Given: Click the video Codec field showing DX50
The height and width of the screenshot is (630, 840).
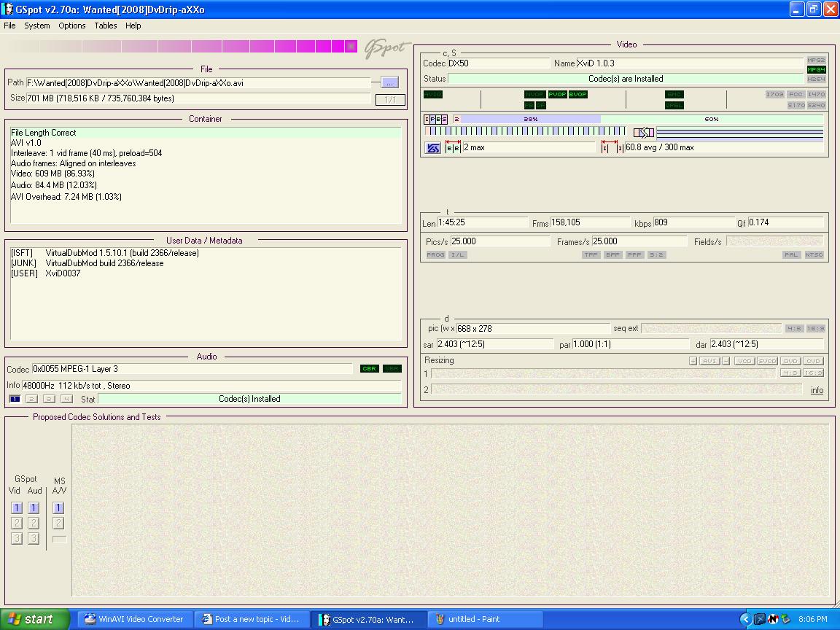Looking at the screenshot, I should (x=499, y=63).
